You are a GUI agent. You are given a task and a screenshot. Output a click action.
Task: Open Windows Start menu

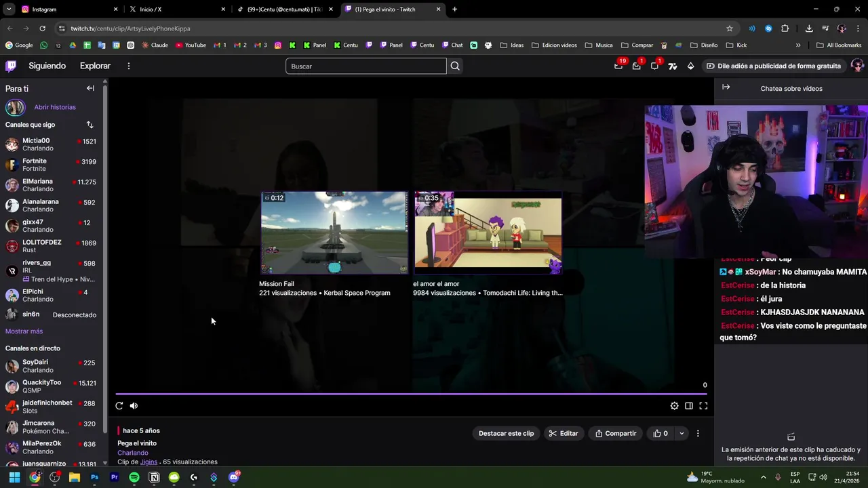tap(14, 477)
